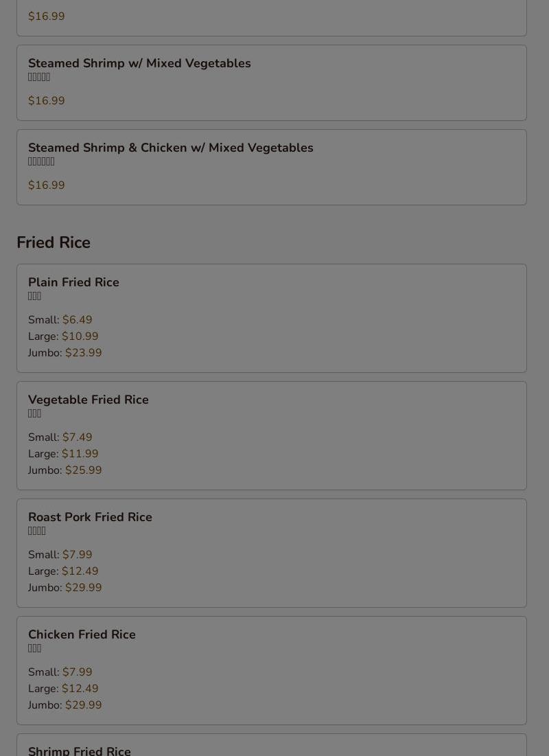Open the Vegetable Fried Rice item
549x756 pixels.
click(x=89, y=400)
